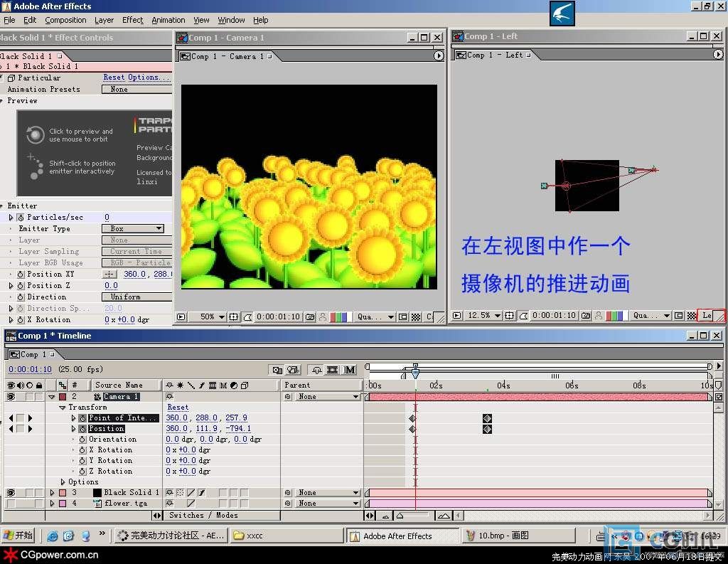Click the Z Rotation stopwatch in the timeline

[x=82, y=472]
